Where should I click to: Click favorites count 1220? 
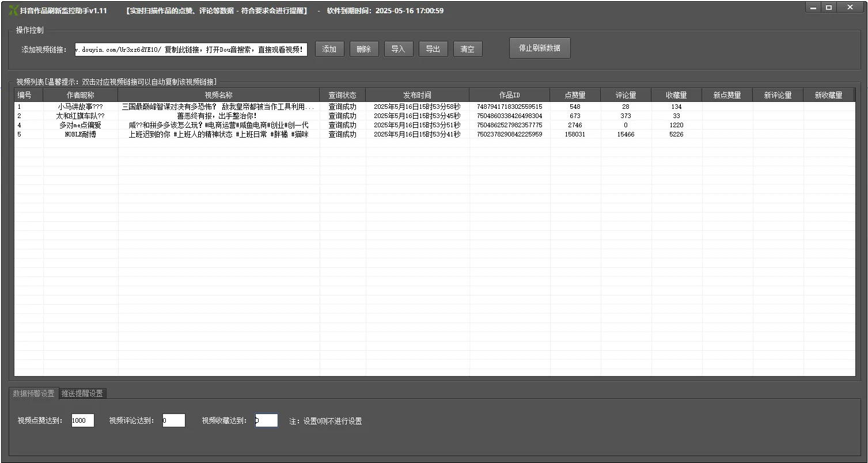click(x=676, y=125)
